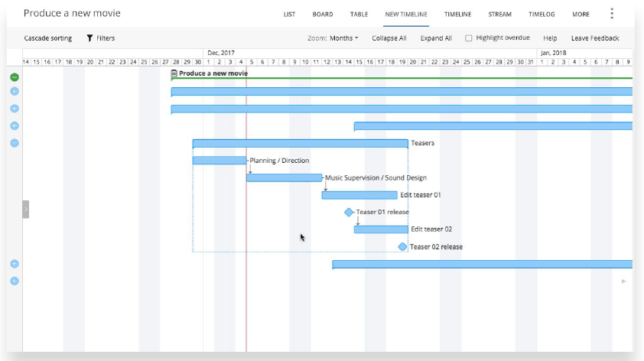Click the Cascade sorting button

pyautogui.click(x=48, y=38)
